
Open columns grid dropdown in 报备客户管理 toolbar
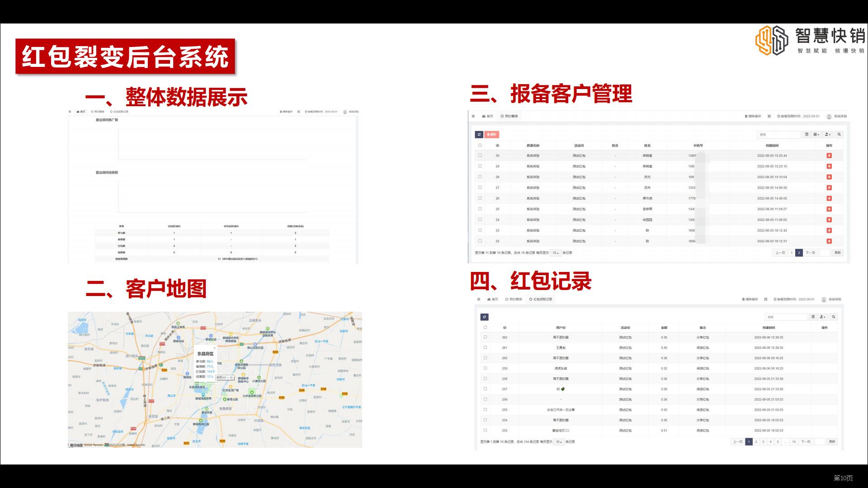816,135
